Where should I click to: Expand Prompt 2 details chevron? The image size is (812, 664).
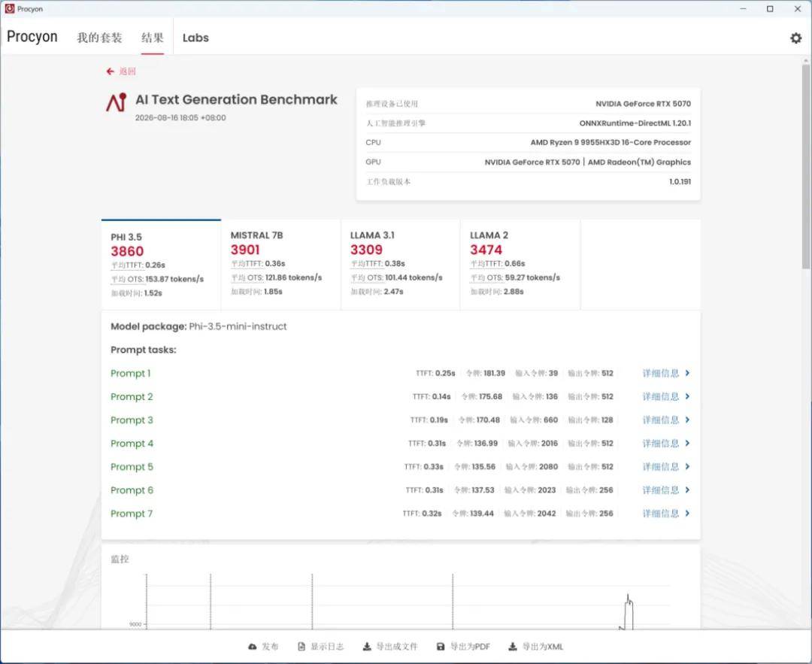pos(687,396)
